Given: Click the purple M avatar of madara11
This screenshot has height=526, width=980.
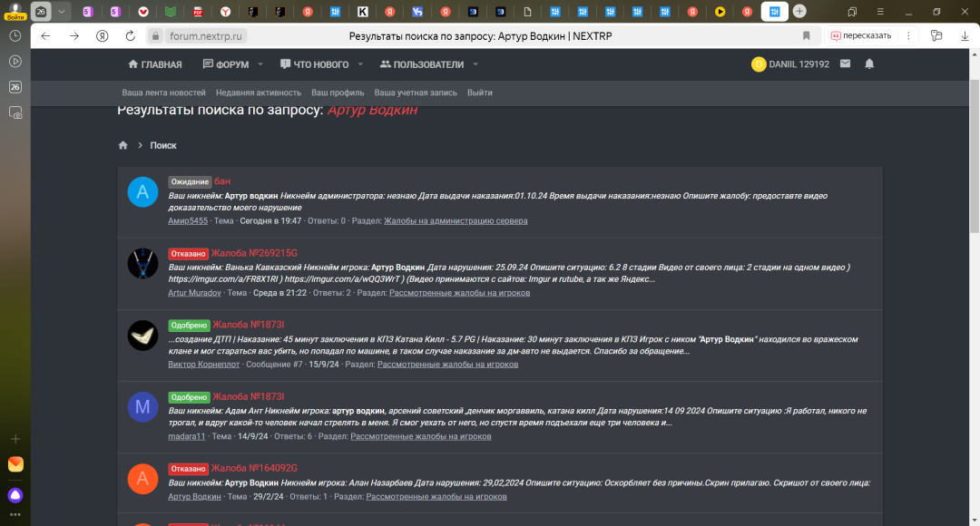Looking at the screenshot, I should [x=142, y=406].
